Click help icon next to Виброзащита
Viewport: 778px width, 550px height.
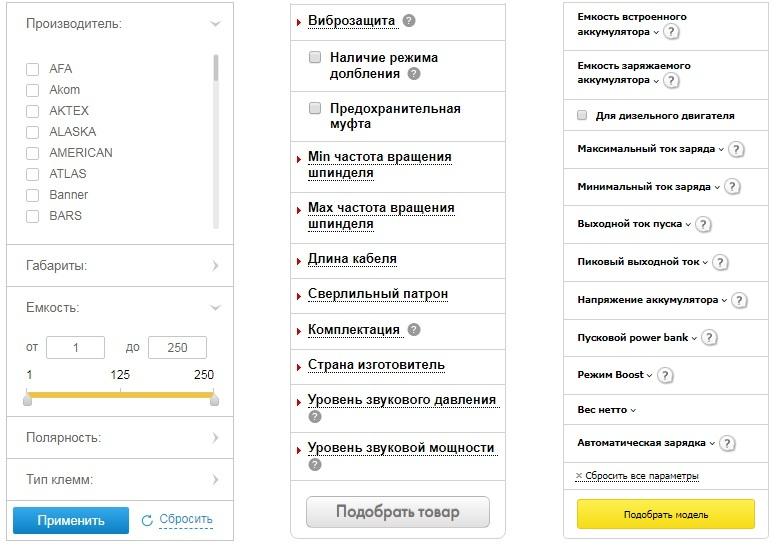[x=409, y=21]
